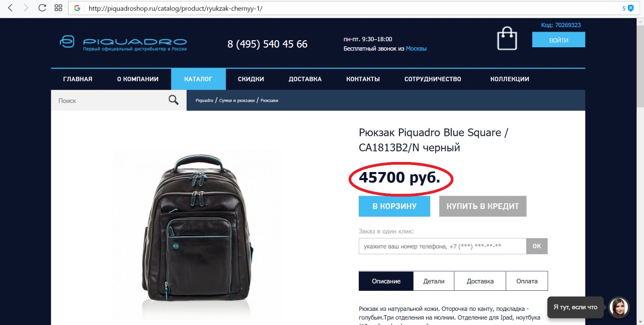
Task: Click the search magnifier icon
Action: point(174,100)
